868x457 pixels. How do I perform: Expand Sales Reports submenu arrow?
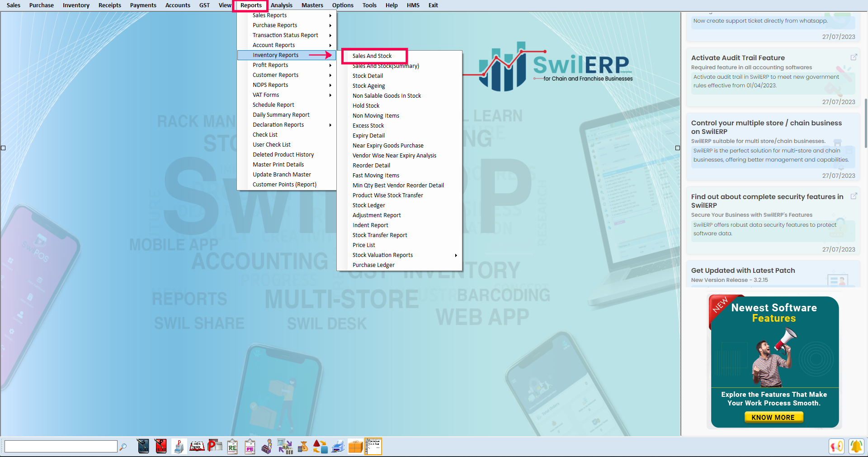pos(330,15)
